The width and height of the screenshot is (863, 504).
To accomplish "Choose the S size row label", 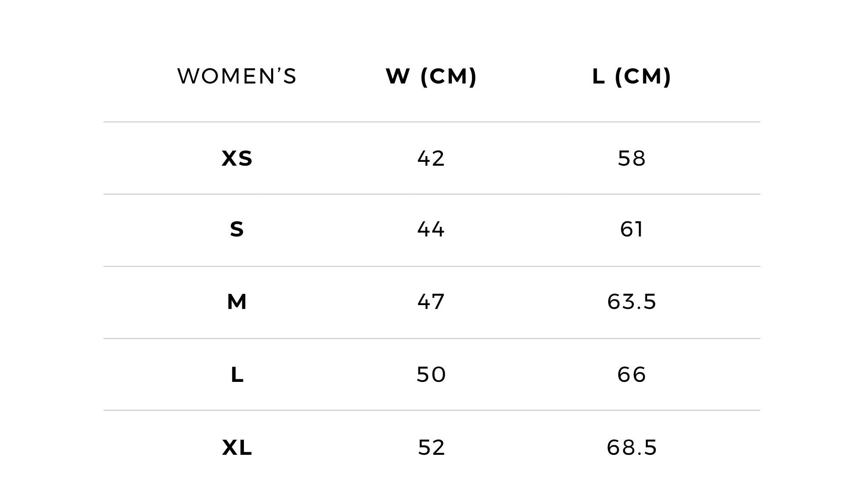I will point(237,229).
